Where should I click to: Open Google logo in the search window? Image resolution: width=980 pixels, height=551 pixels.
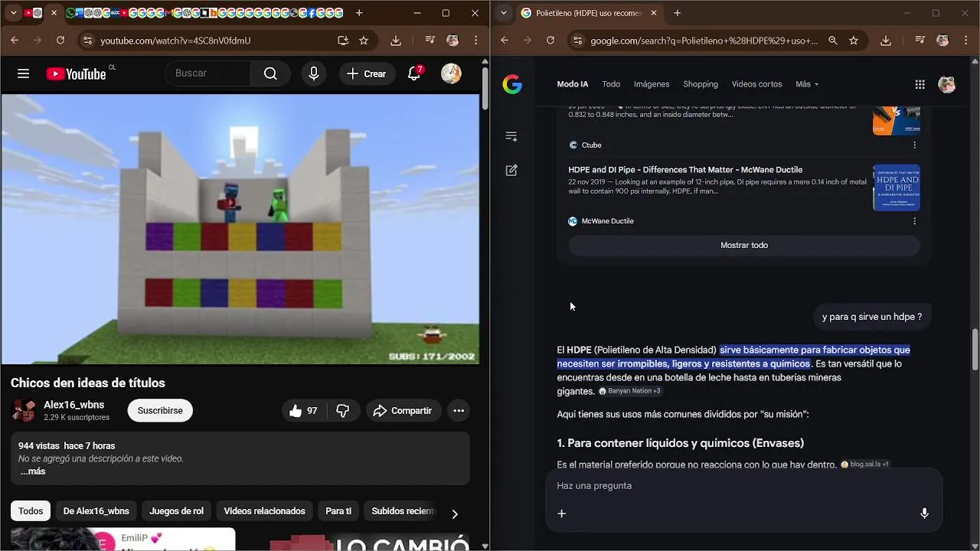coord(512,84)
